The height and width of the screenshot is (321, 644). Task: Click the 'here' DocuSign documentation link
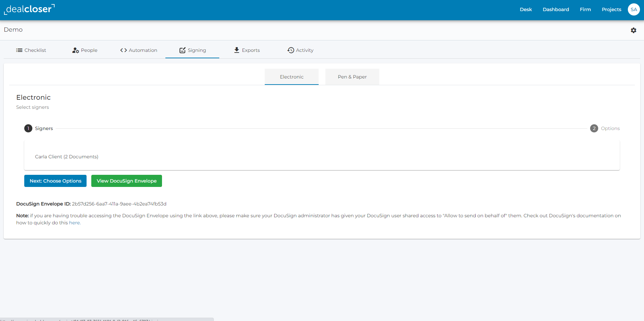(74, 223)
